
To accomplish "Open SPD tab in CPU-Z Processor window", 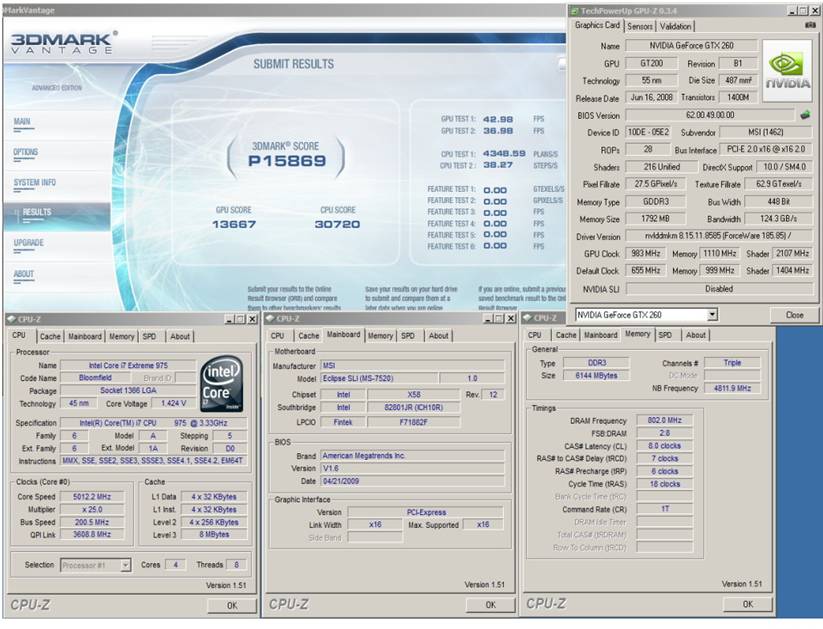I will click(x=149, y=337).
